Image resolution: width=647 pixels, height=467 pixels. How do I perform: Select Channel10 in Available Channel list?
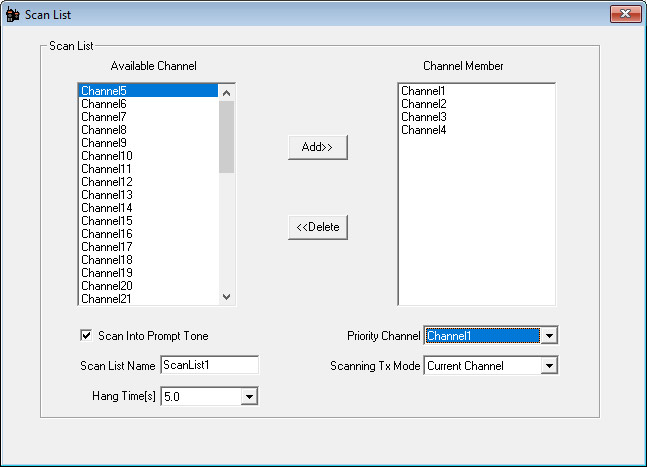(x=106, y=156)
